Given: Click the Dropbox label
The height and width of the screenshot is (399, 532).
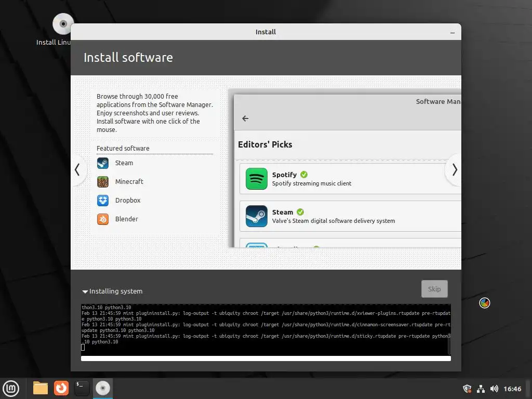Looking at the screenshot, I should click(128, 201).
